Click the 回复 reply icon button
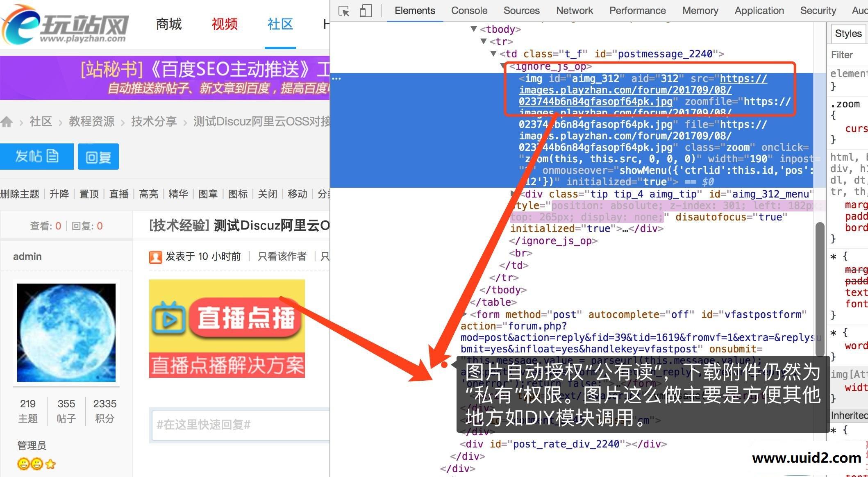868x477 pixels. [x=98, y=156]
